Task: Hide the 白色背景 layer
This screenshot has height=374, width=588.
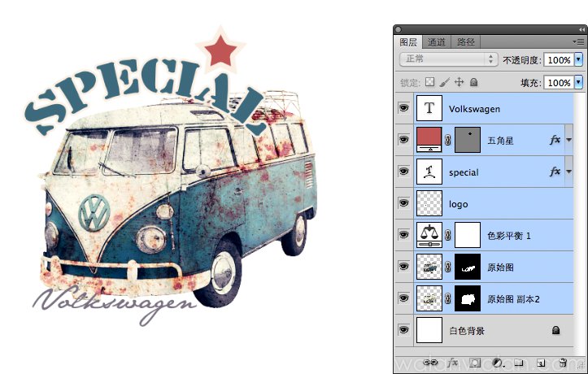Action: point(403,330)
